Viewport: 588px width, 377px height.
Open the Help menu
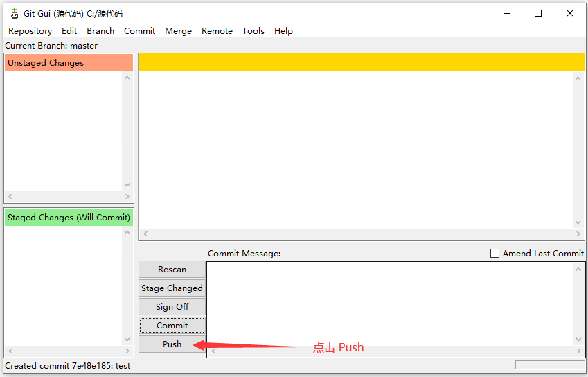tap(283, 31)
